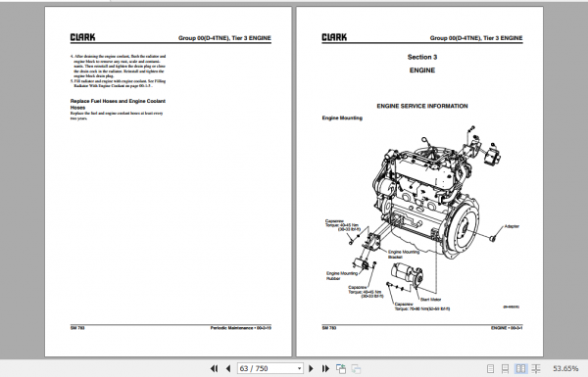Click the Engine Mounting subheading
588x377 pixels.
[342, 118]
